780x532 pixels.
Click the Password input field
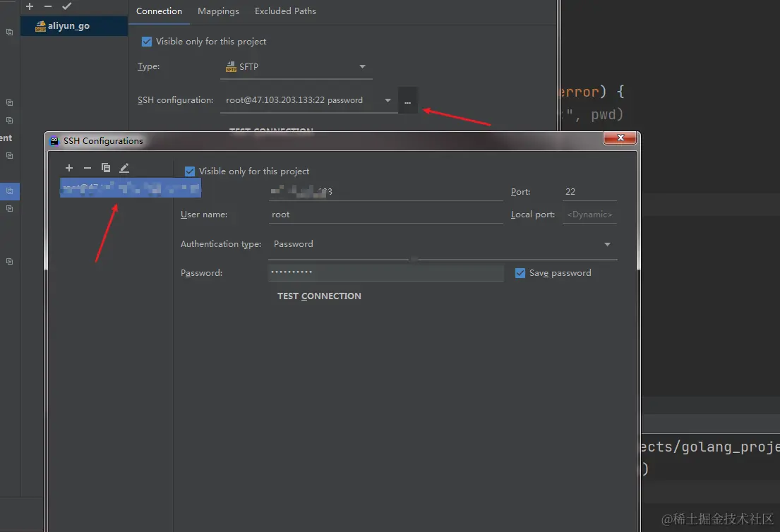(386, 272)
